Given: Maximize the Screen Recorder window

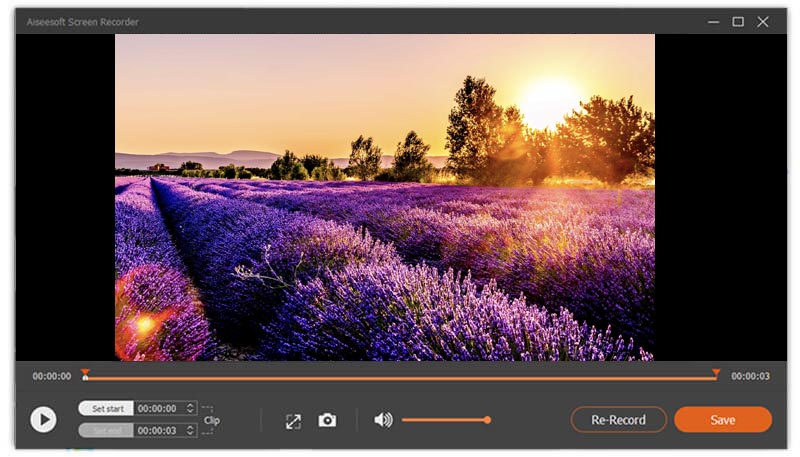Looking at the screenshot, I should point(738,21).
